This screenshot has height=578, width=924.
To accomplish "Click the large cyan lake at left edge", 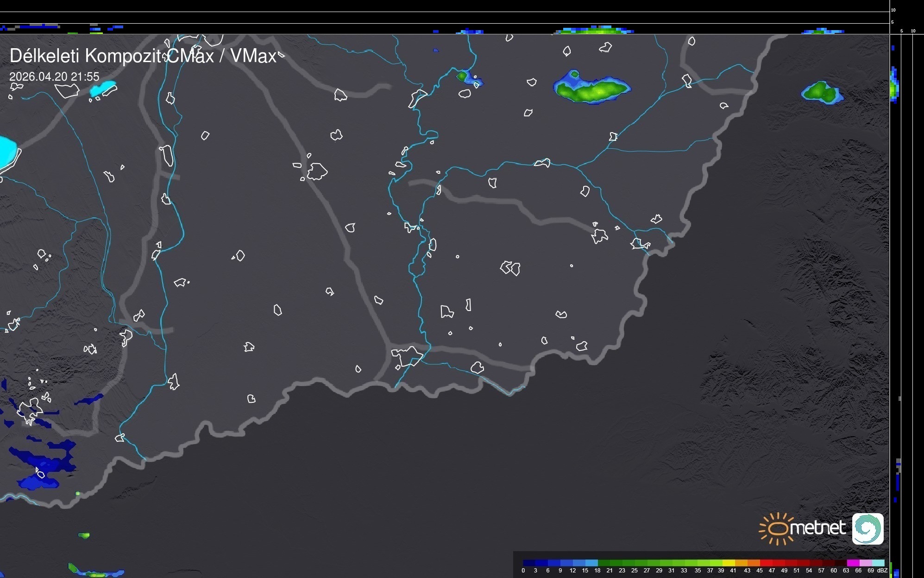I will 7,152.
